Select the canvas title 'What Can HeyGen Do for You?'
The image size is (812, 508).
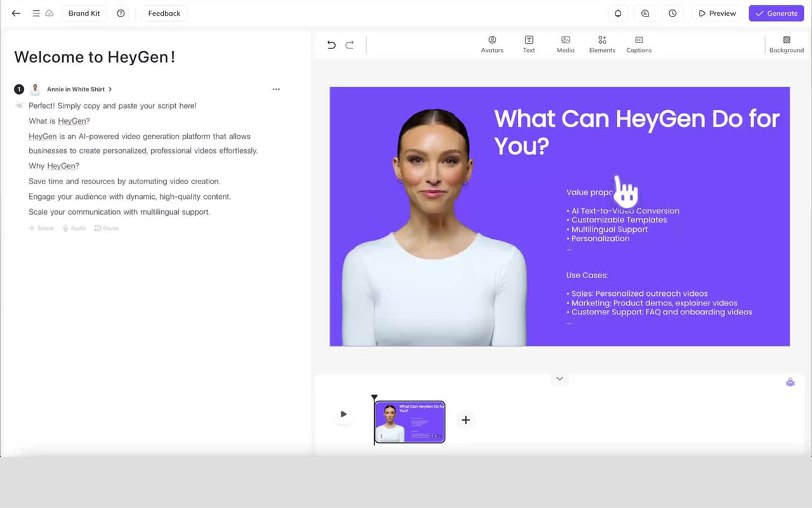click(x=636, y=132)
